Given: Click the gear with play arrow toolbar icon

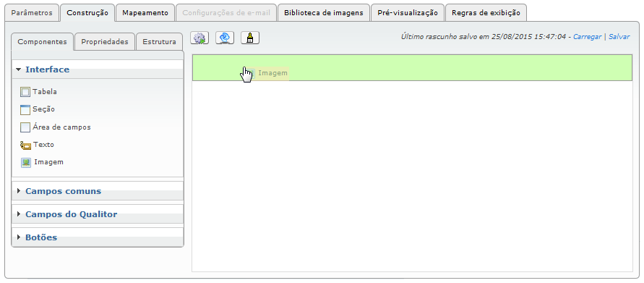Looking at the screenshot, I should pyautogui.click(x=199, y=38).
